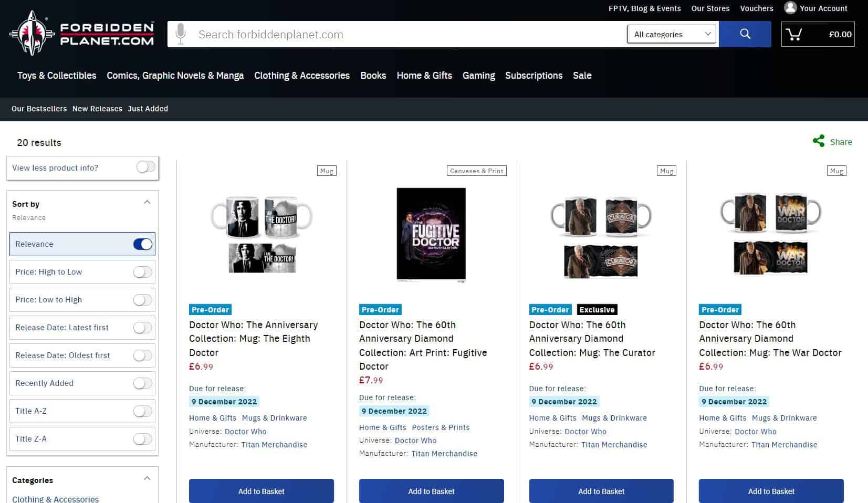The height and width of the screenshot is (503, 868).
Task: Open The Curator mug thumbnail
Action: pos(601,237)
